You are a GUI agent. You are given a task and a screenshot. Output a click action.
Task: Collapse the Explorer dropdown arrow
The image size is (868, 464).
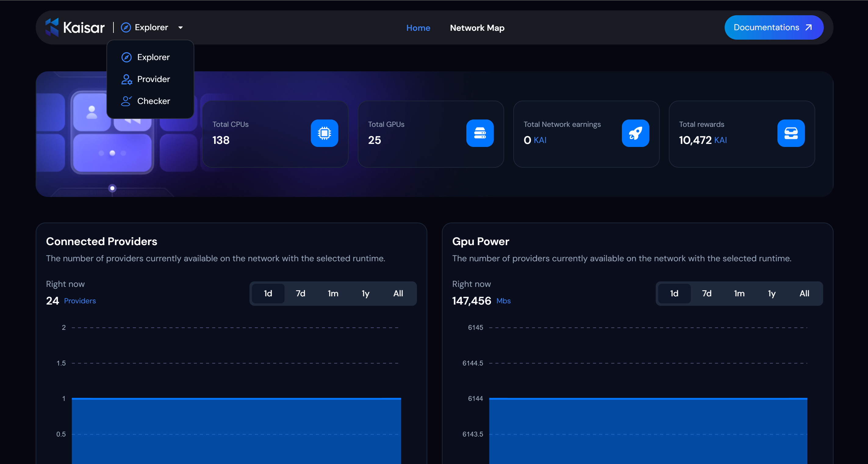(181, 28)
